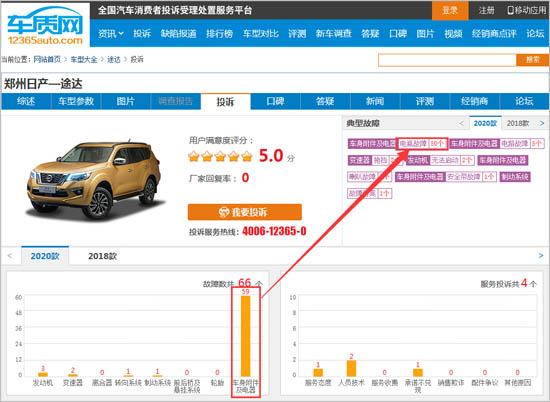Go to previous year in 典型故障 panel
Image resolution: width=550 pixels, height=402 pixels.
[x=461, y=123]
